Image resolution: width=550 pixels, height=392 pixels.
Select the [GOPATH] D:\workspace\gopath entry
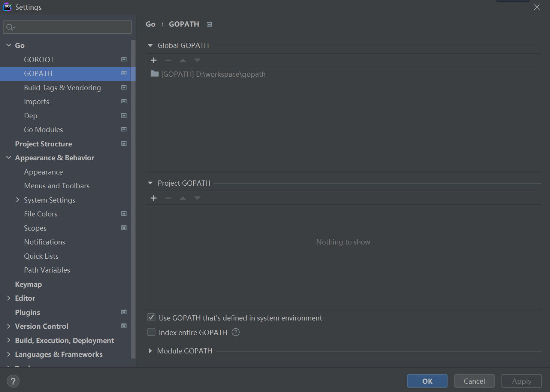tap(213, 74)
